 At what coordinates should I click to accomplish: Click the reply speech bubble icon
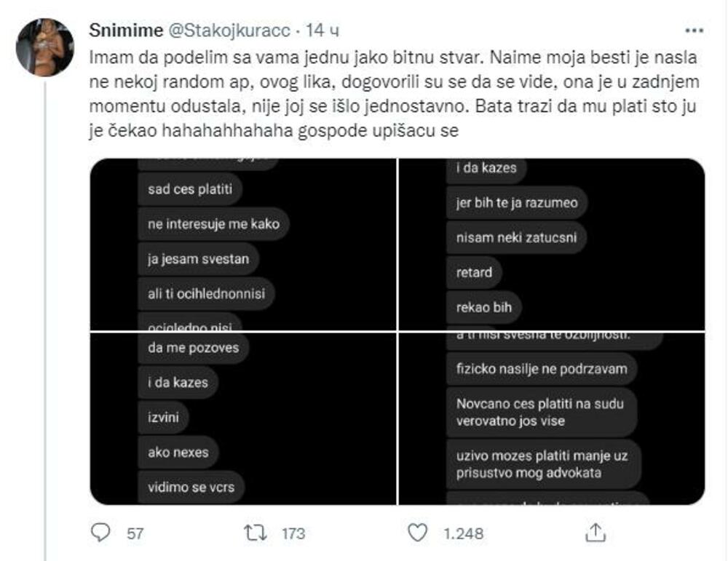pyautogui.click(x=100, y=533)
